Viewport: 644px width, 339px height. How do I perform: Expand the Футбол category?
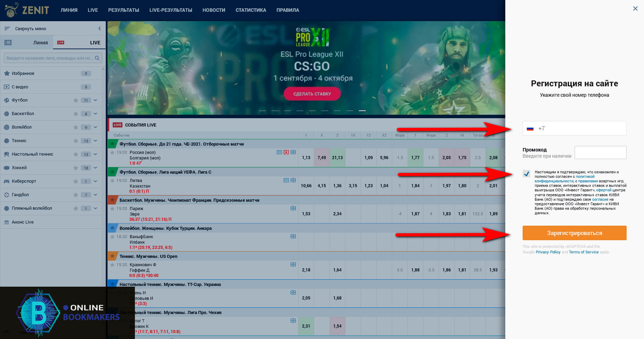95,100
